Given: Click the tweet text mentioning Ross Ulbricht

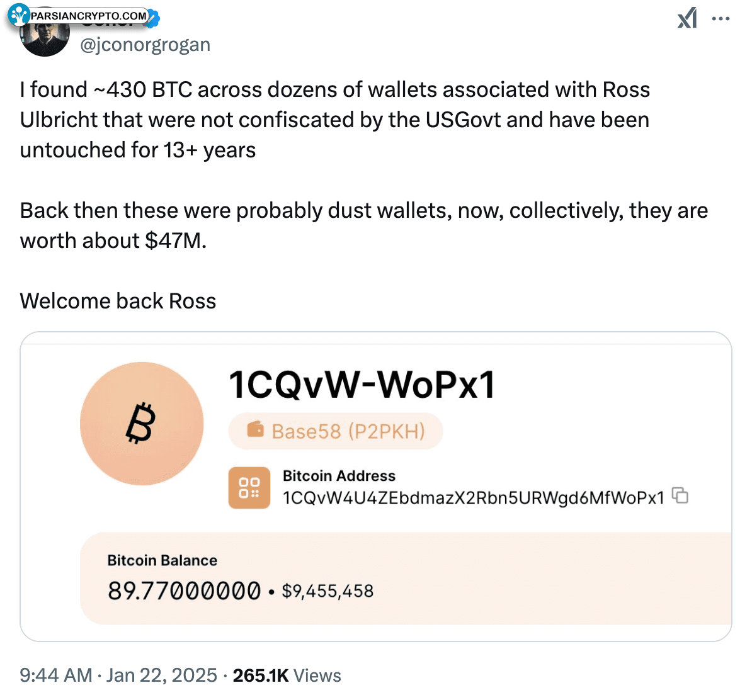Looking at the screenshot, I should coord(334,120).
